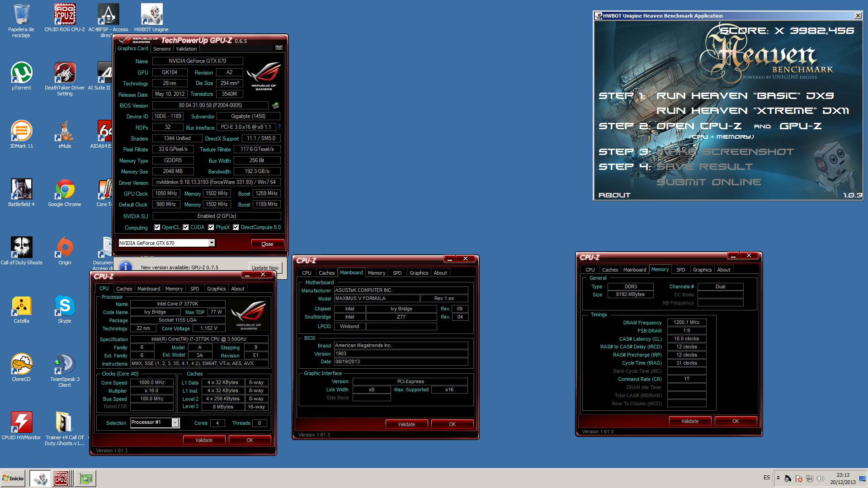The width and height of the screenshot is (868, 488).
Task: Click Validate in CPU-Z processor window
Action: click(204, 440)
